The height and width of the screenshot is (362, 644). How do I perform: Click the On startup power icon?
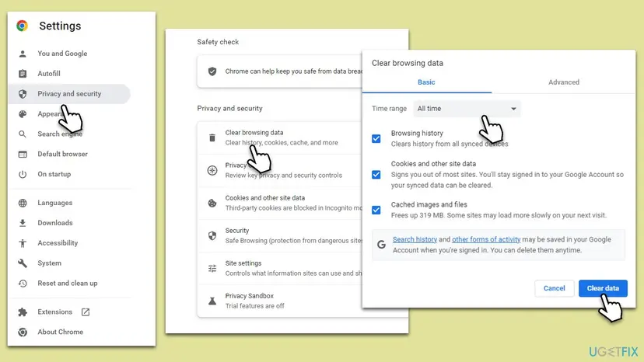coord(23,175)
